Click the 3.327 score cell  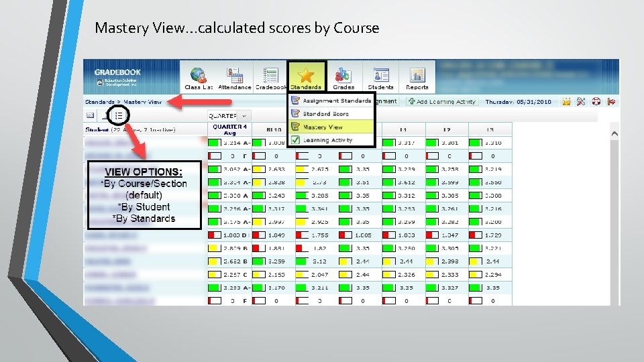pos(447,288)
